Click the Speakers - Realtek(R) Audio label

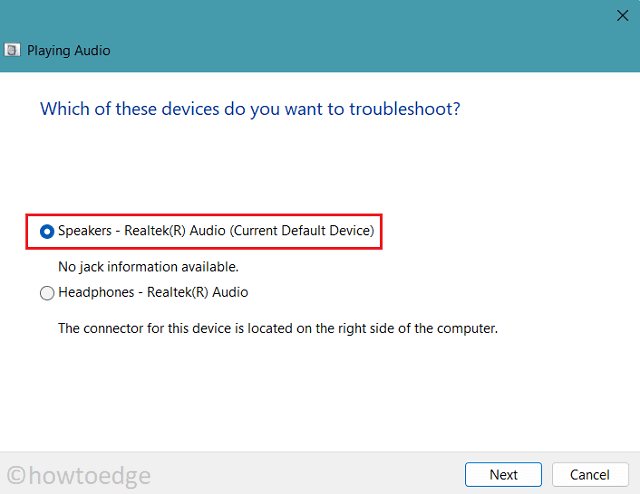tap(215, 231)
